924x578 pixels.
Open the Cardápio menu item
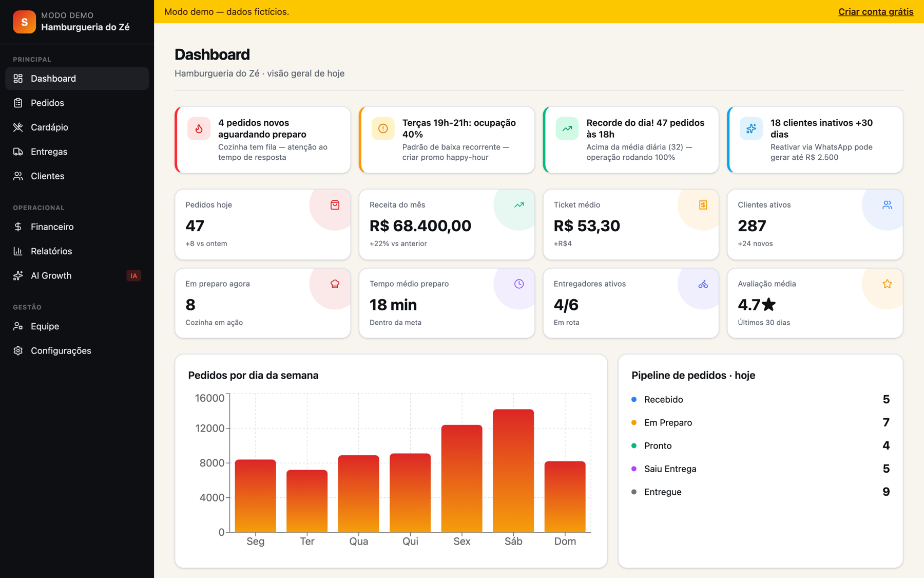77,127
